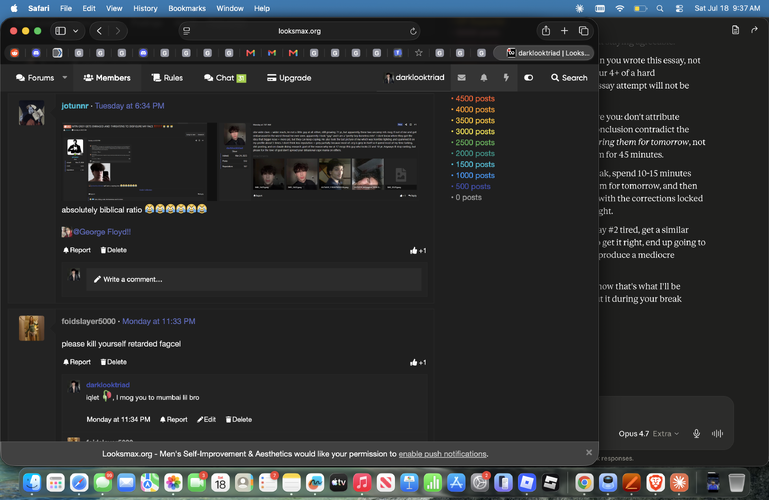Open foidslayer5000's profile name
769x500 pixels.
coord(88,322)
